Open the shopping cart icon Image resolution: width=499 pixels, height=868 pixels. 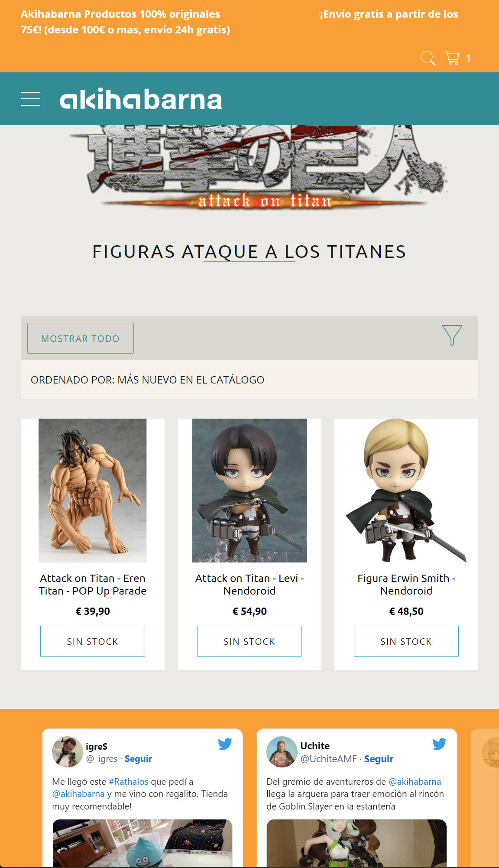coord(453,58)
